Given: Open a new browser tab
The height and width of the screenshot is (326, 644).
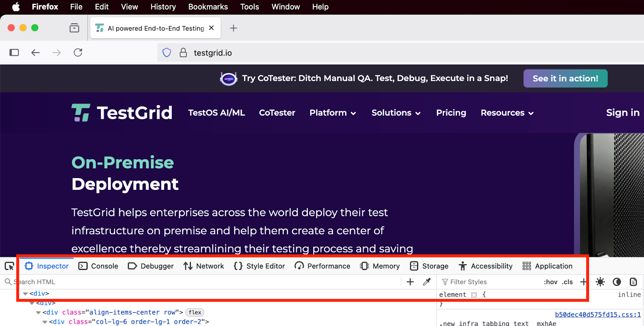Looking at the screenshot, I should coord(233,28).
